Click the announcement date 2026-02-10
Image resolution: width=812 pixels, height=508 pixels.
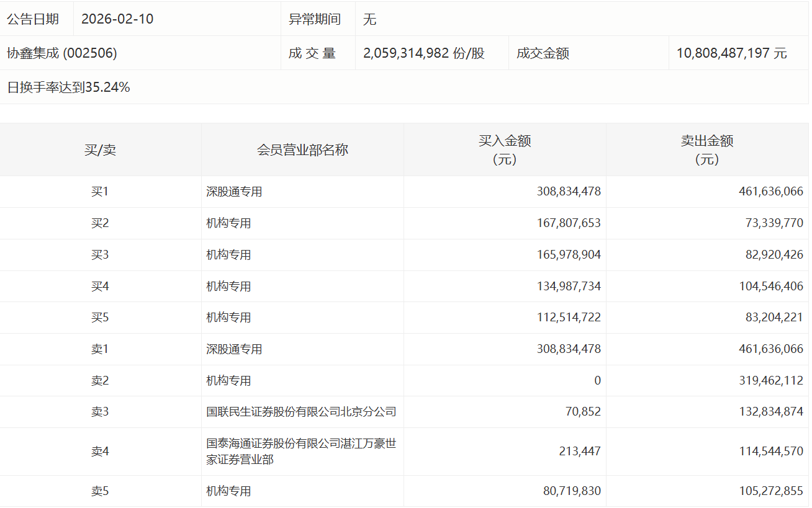pos(117,19)
